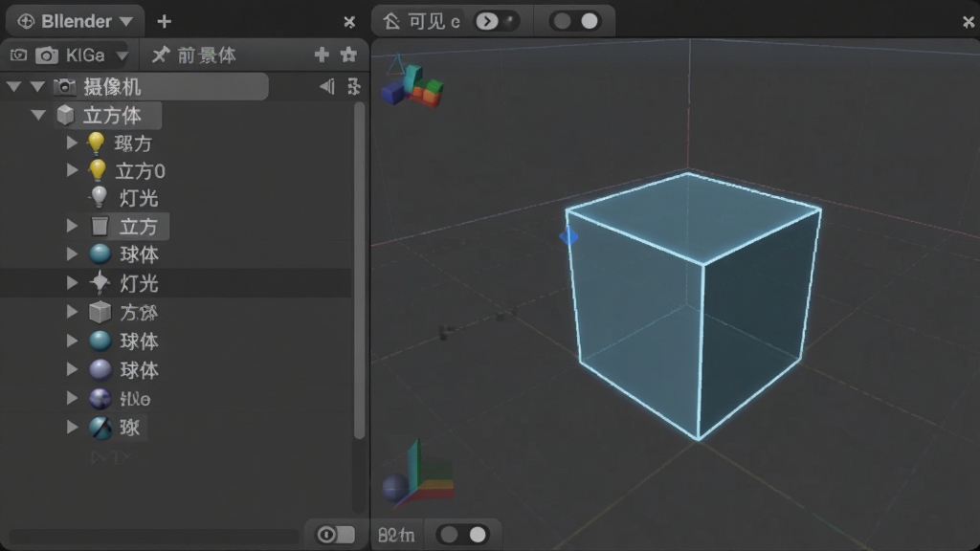This screenshot has height=551, width=980.
Task: Click the outliner vertical scrollbar
Action: 359,270
